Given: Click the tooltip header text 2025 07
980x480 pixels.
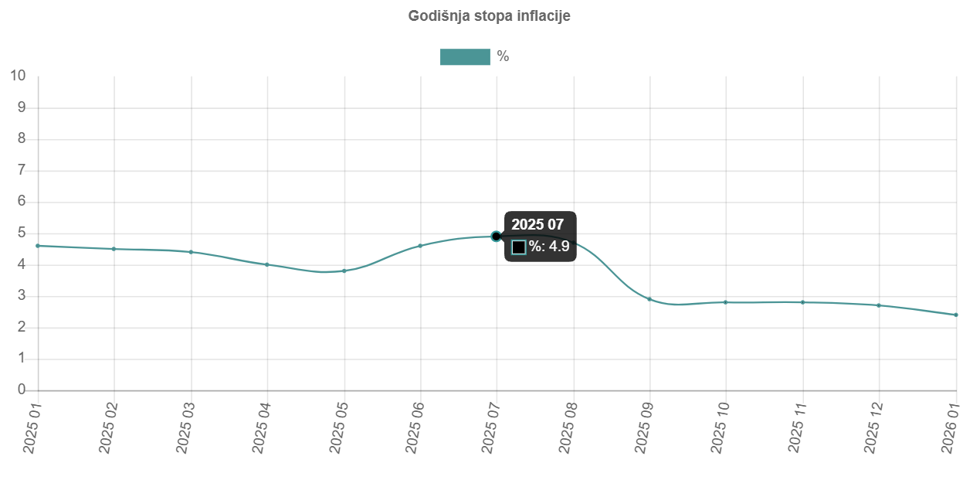Looking at the screenshot, I should tap(539, 224).
